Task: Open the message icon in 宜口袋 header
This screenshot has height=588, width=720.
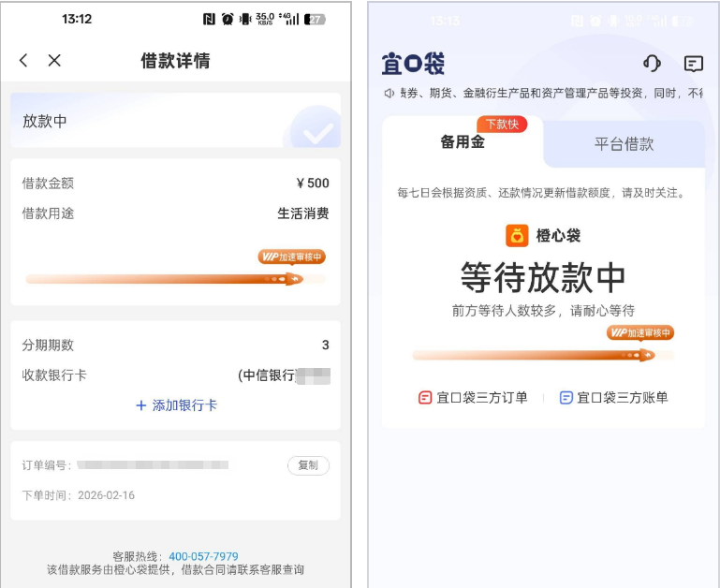Action: pyautogui.click(x=694, y=64)
